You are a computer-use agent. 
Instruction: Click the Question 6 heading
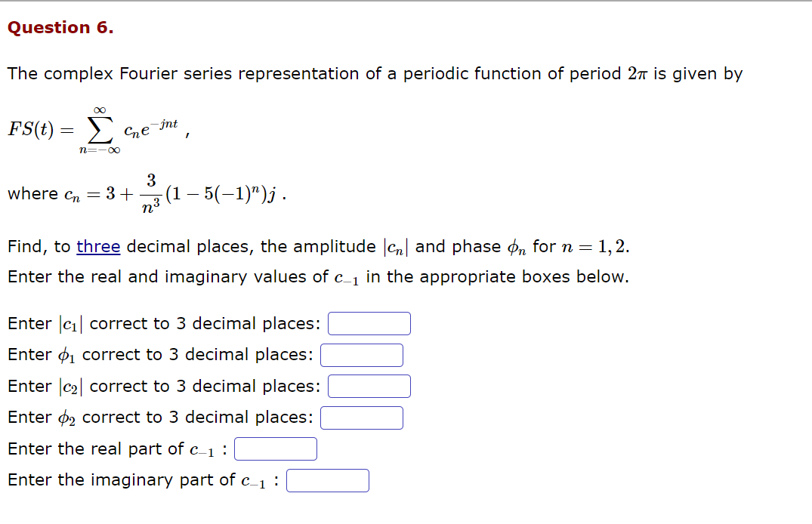[60, 27]
